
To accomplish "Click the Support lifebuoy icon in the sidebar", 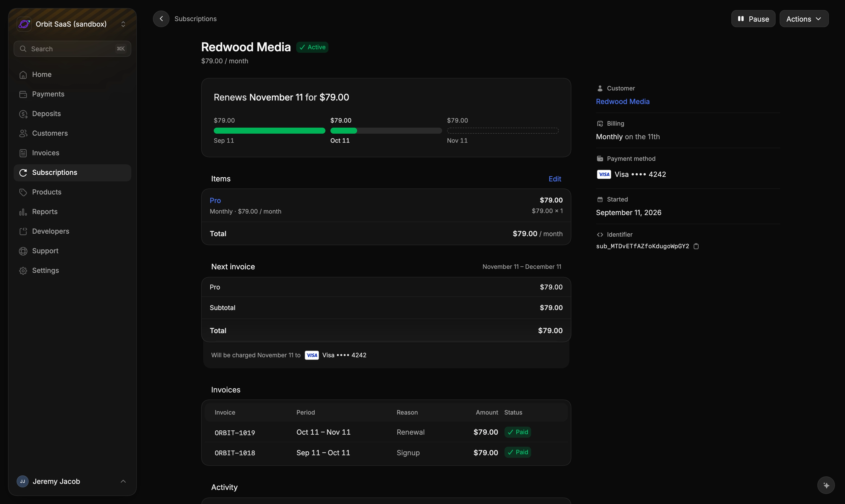I will point(23,251).
